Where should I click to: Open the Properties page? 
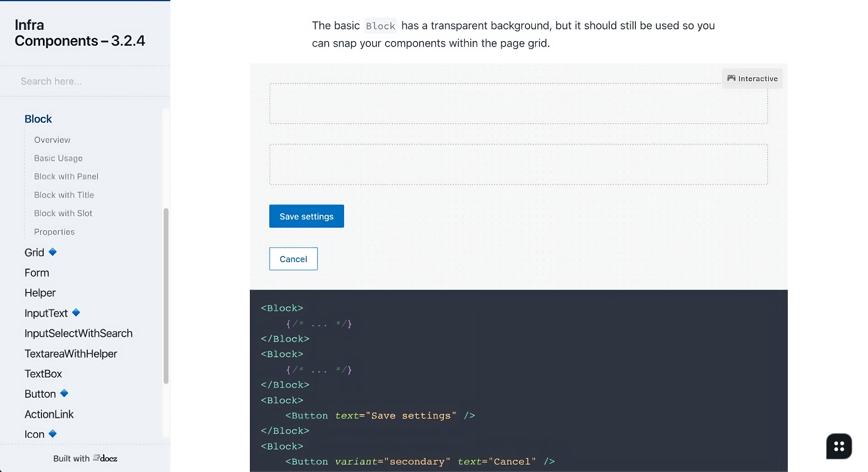pyautogui.click(x=54, y=231)
